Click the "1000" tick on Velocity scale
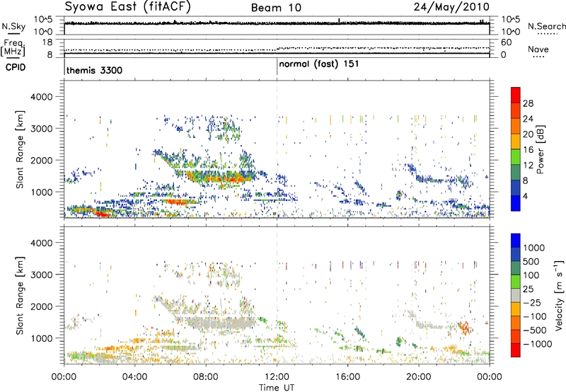Viewport: 566px width, 392px height. (x=534, y=248)
